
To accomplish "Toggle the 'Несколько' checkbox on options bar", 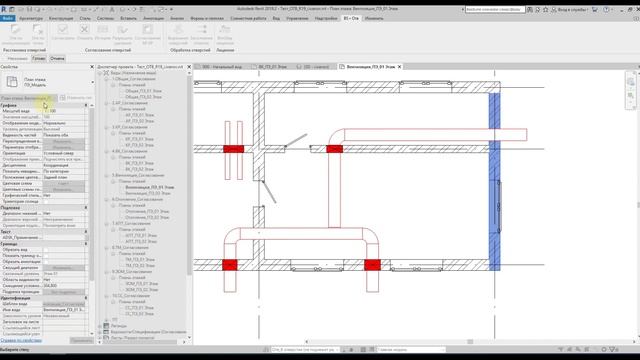I will [5, 58].
